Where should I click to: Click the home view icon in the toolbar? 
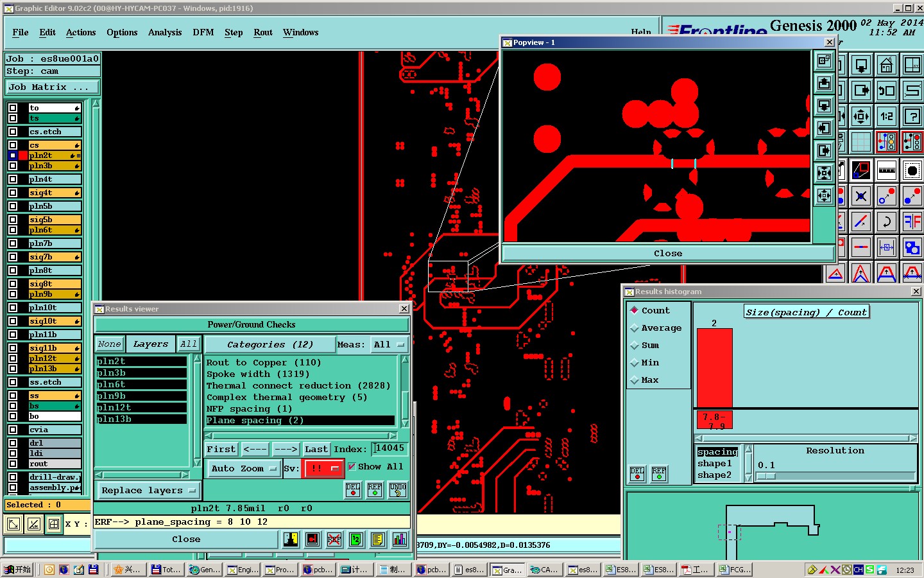point(886,65)
